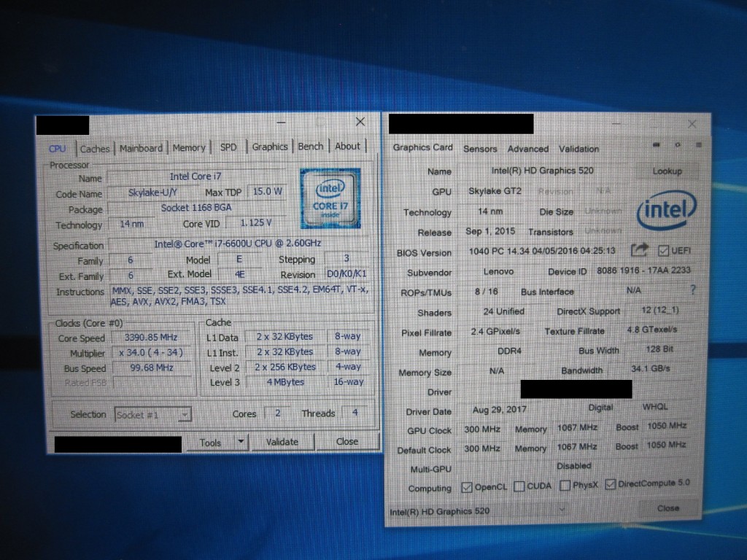
Task: Toggle the PhysX checkbox
Action: [x=565, y=485]
